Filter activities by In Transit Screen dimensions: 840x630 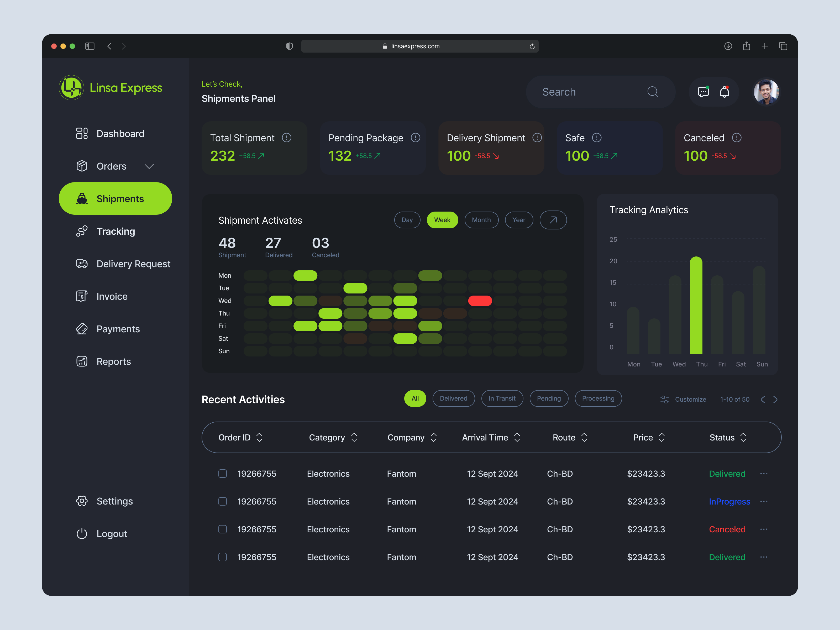[x=502, y=398]
